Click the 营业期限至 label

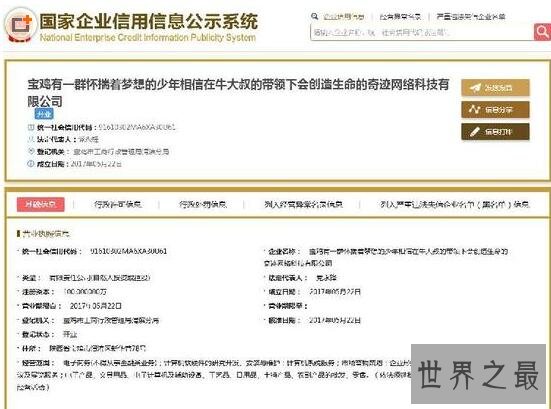click(x=287, y=306)
